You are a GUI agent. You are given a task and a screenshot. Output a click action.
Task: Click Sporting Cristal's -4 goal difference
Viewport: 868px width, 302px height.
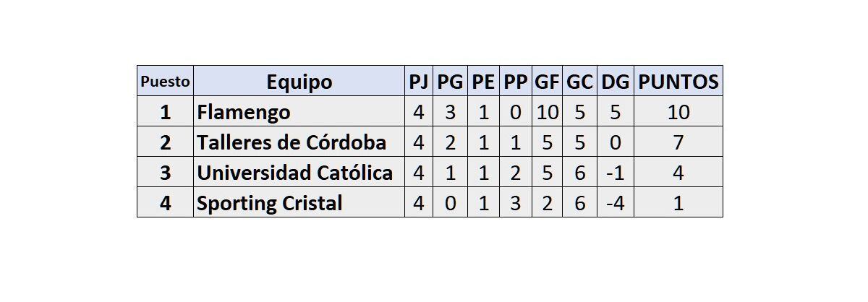[x=616, y=204]
